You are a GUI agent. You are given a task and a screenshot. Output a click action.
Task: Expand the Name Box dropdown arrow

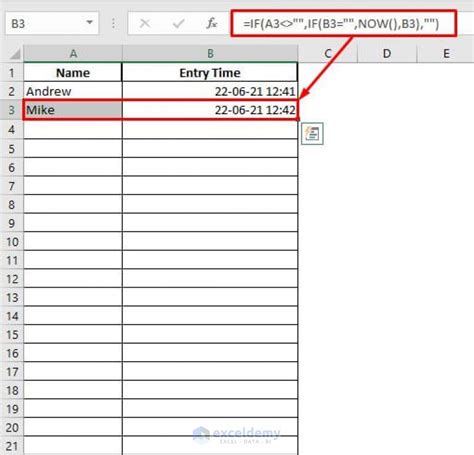coord(89,23)
